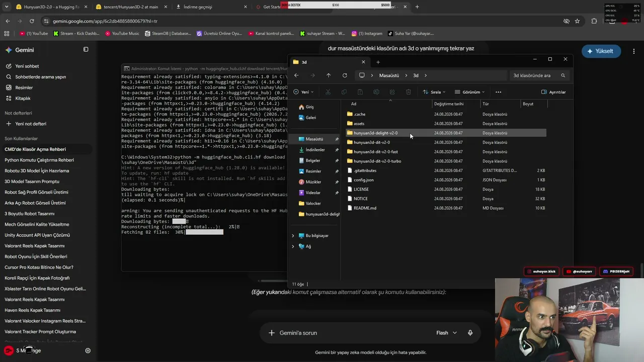Expand the breadcrumb chevron after 3d

(426, 75)
